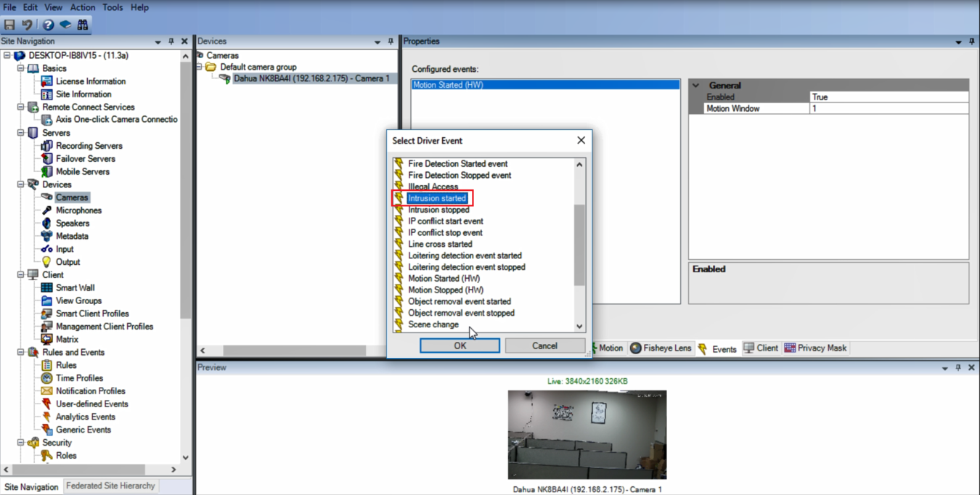Select Scene change event
Viewport: 980px width, 495px height.
433,324
